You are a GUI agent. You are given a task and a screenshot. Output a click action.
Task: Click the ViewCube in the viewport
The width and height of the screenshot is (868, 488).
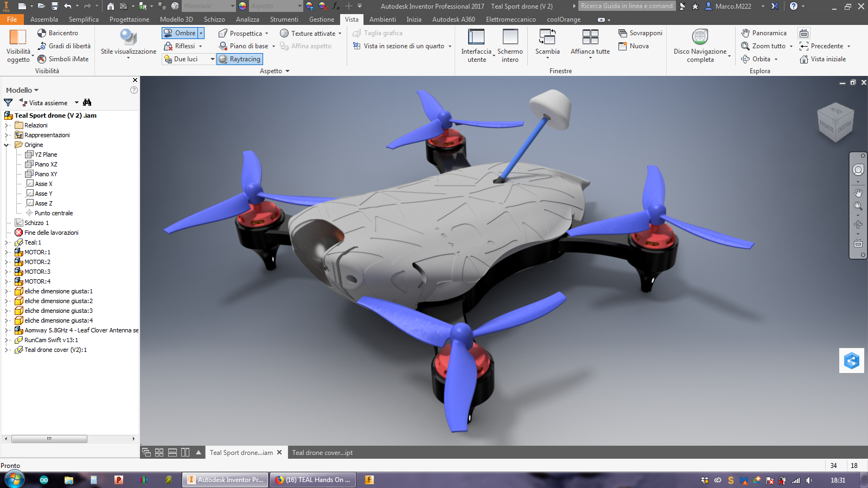[835, 123]
